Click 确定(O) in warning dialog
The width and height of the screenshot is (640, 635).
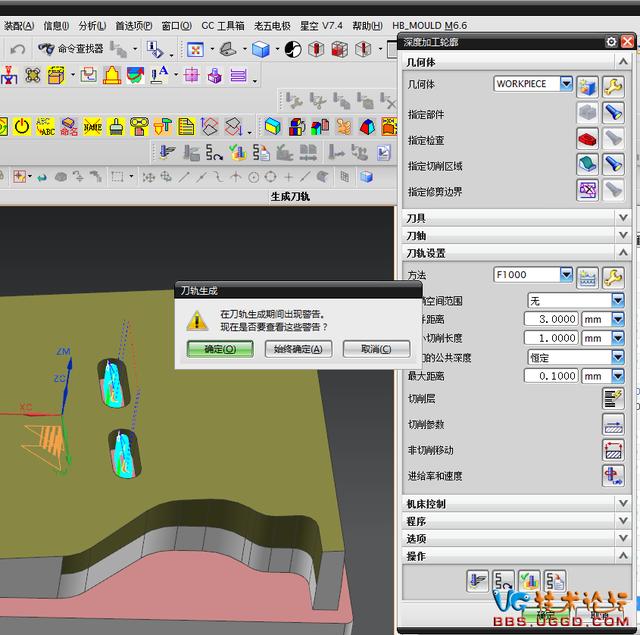click(x=220, y=349)
